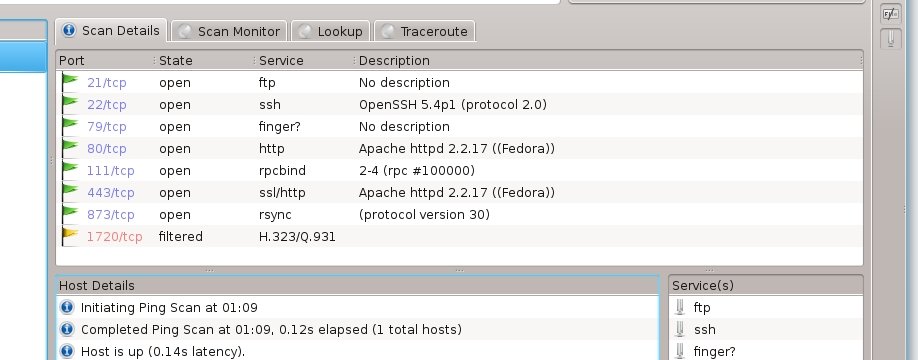Select ftp in the Service(s) list
918x360 pixels.
[x=702, y=307]
